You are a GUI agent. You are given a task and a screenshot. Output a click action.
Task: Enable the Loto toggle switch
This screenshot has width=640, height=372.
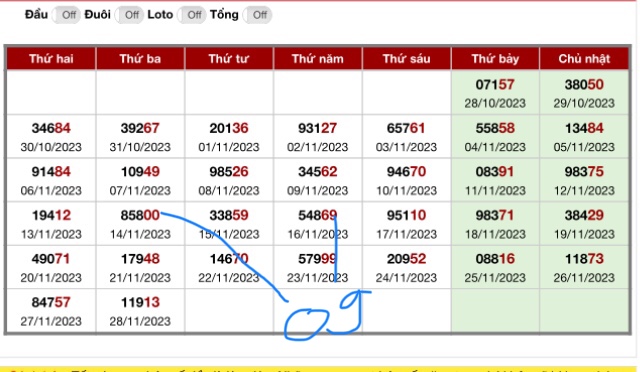[191, 15]
